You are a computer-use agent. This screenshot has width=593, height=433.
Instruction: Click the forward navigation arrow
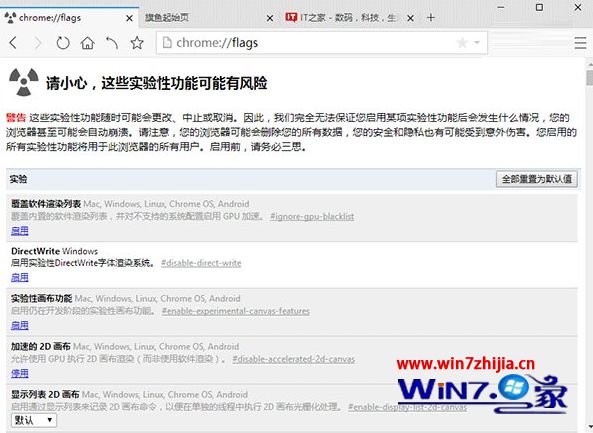click(x=38, y=43)
